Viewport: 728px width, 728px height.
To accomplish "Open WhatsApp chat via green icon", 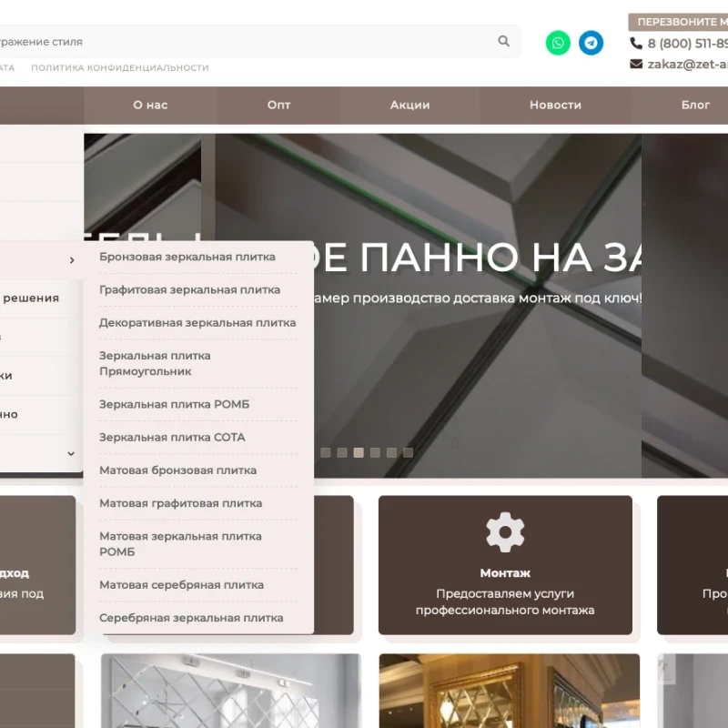I will click(558, 43).
